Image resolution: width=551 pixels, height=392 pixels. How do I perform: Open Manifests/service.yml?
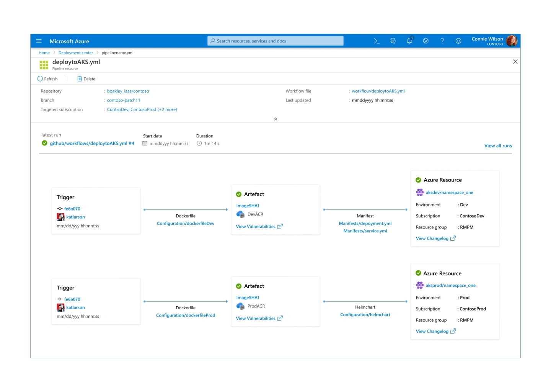pos(365,231)
